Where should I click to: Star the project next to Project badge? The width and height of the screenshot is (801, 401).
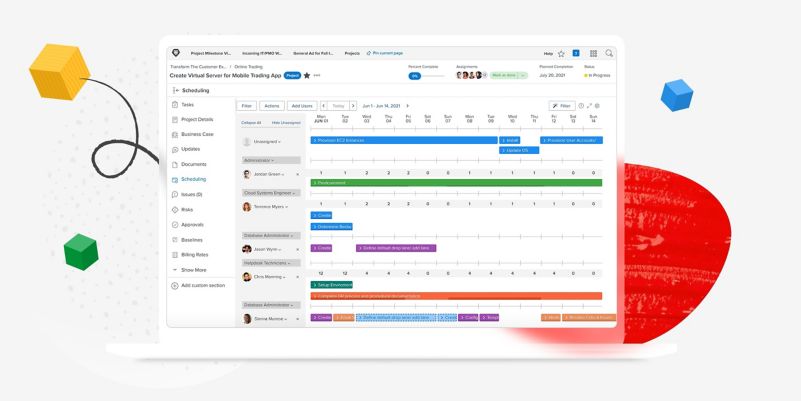coord(307,75)
